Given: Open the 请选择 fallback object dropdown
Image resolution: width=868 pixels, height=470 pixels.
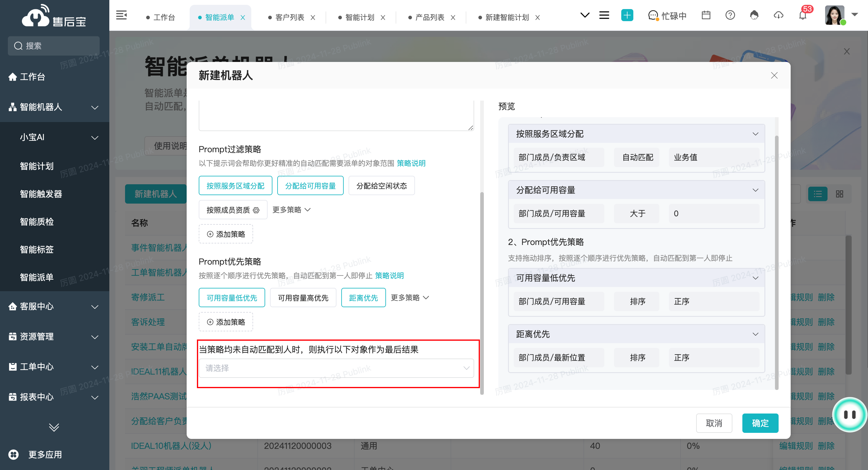Looking at the screenshot, I should tap(336, 368).
